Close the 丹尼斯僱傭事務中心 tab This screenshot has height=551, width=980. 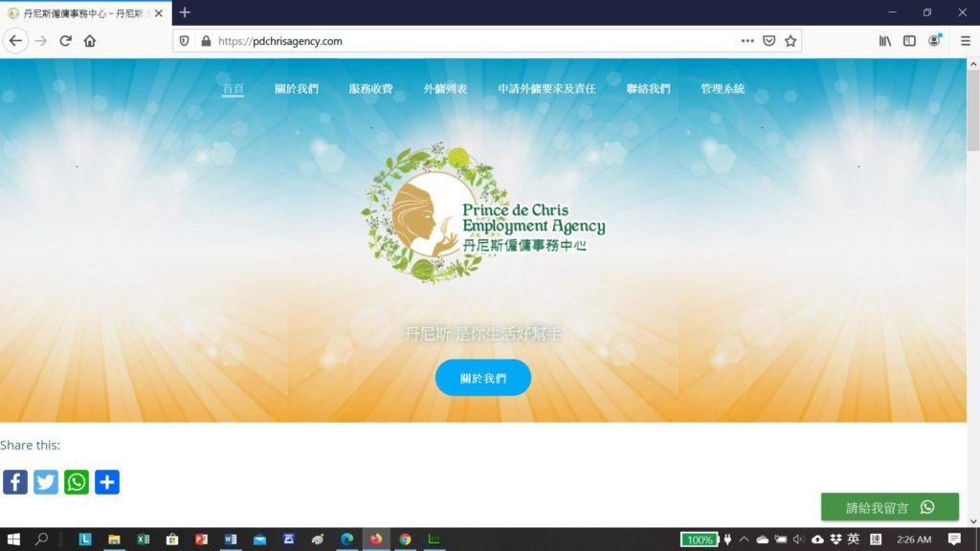(159, 13)
